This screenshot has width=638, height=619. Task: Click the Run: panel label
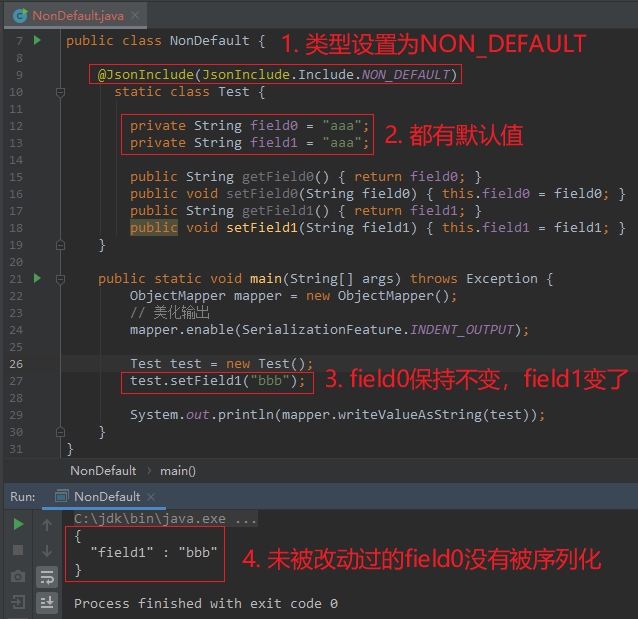point(23,497)
